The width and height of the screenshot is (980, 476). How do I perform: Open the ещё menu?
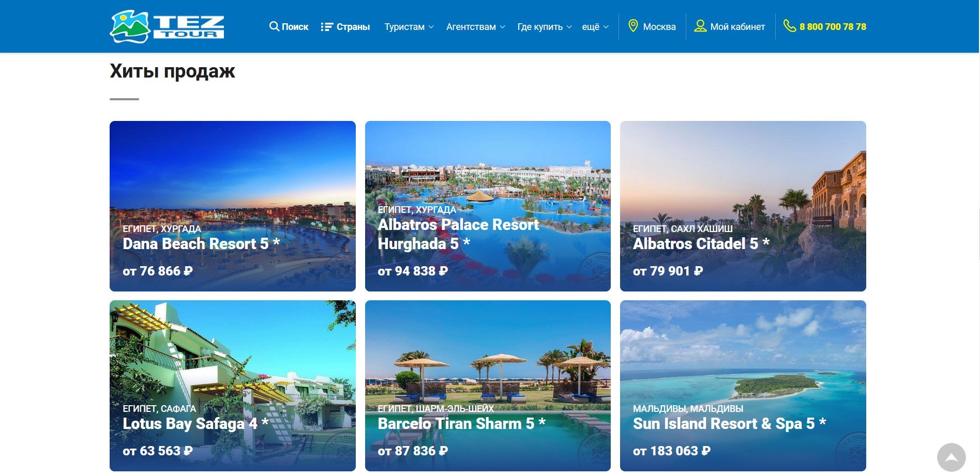tap(595, 27)
